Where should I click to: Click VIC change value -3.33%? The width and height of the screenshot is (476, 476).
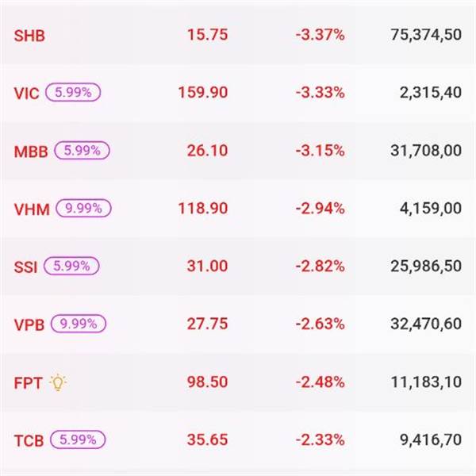point(320,92)
